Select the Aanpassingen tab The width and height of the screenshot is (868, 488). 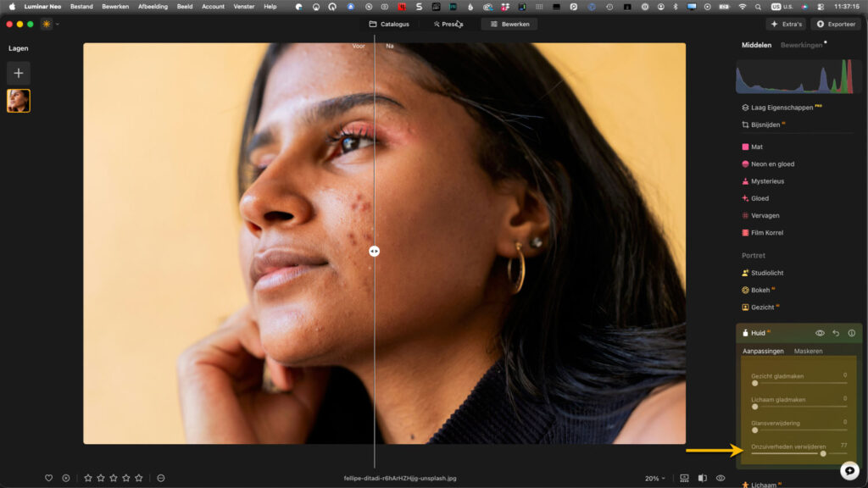(763, 352)
